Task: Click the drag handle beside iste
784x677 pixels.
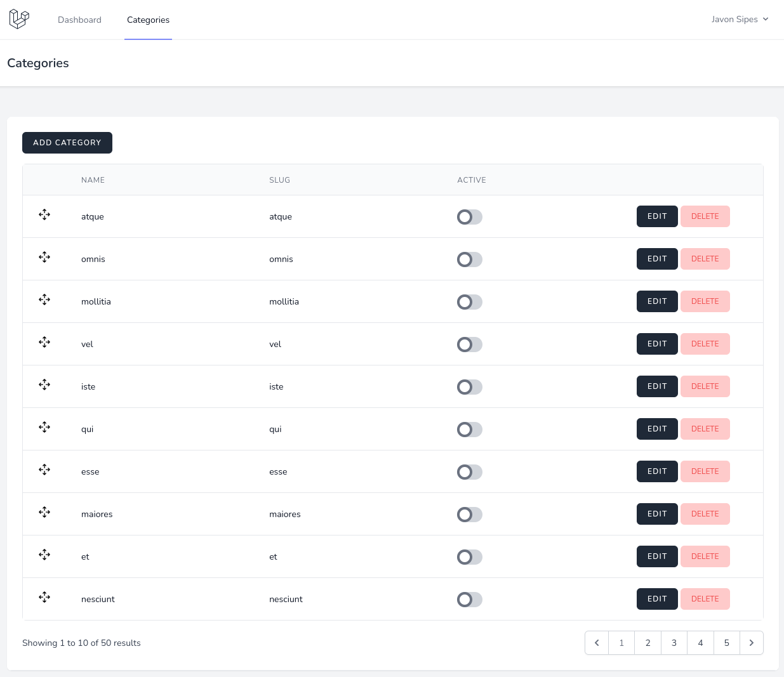Action: (x=44, y=385)
